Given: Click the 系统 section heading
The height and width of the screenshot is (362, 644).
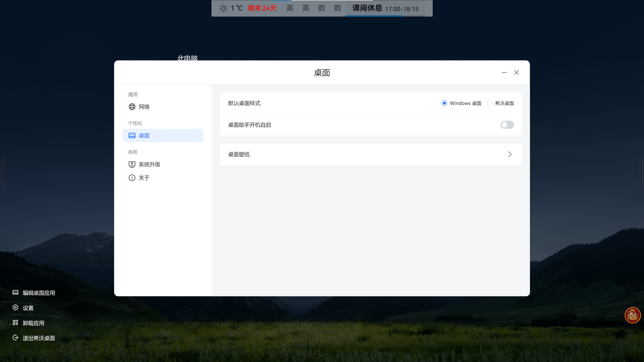Looking at the screenshot, I should 133,152.
